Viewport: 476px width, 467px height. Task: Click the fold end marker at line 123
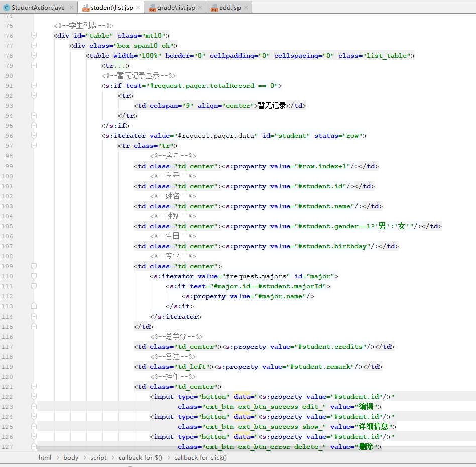(34, 407)
